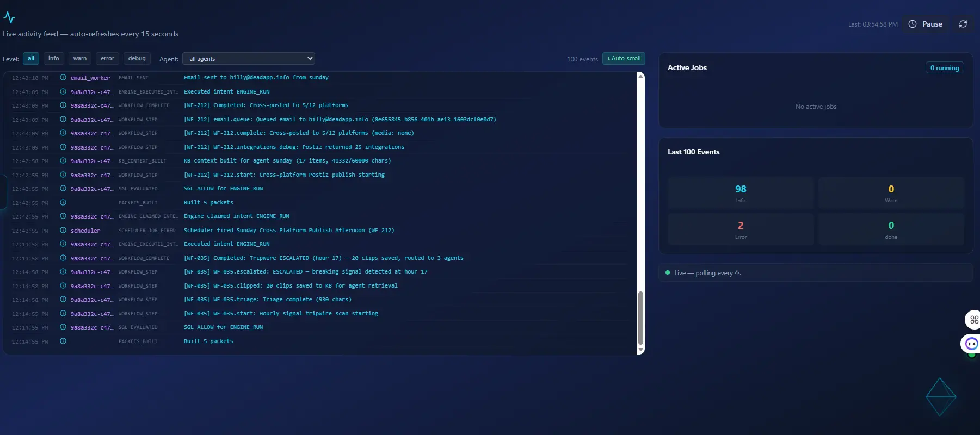Click the diamond gem icon
980x435 pixels.
941,397
